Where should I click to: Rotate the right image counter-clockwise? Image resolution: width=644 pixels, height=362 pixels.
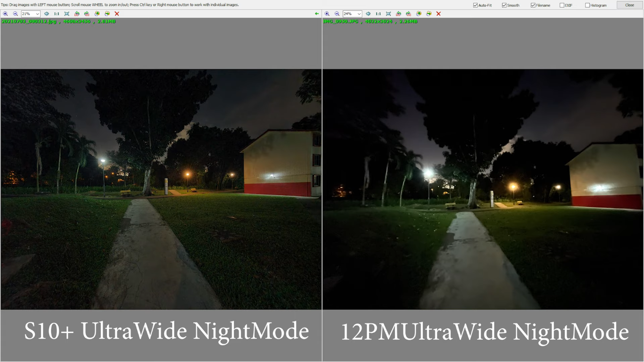click(398, 14)
